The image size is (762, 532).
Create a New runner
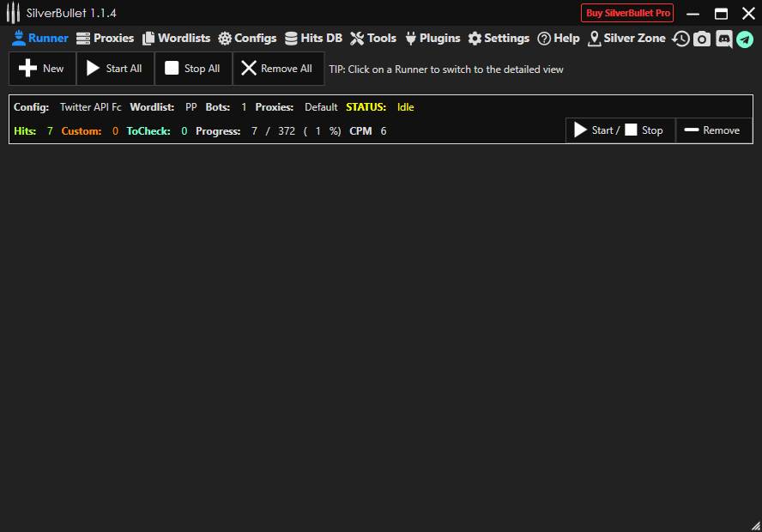[42, 69]
